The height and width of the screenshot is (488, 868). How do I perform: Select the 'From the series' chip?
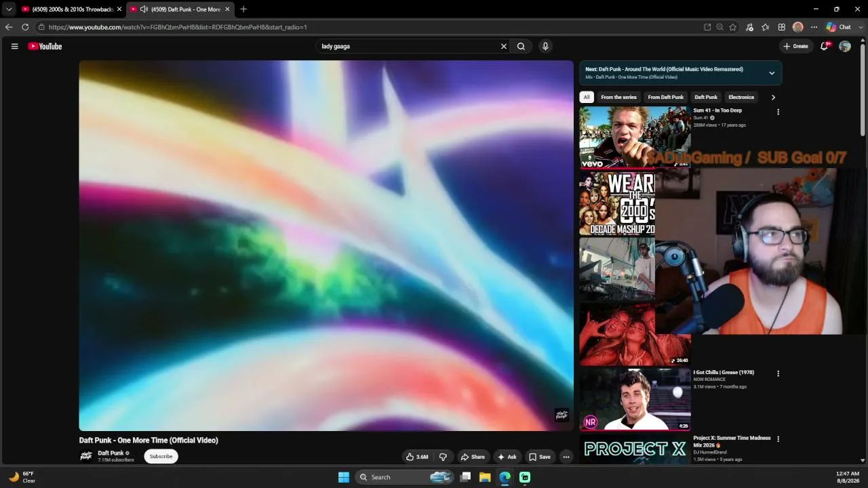tap(618, 97)
